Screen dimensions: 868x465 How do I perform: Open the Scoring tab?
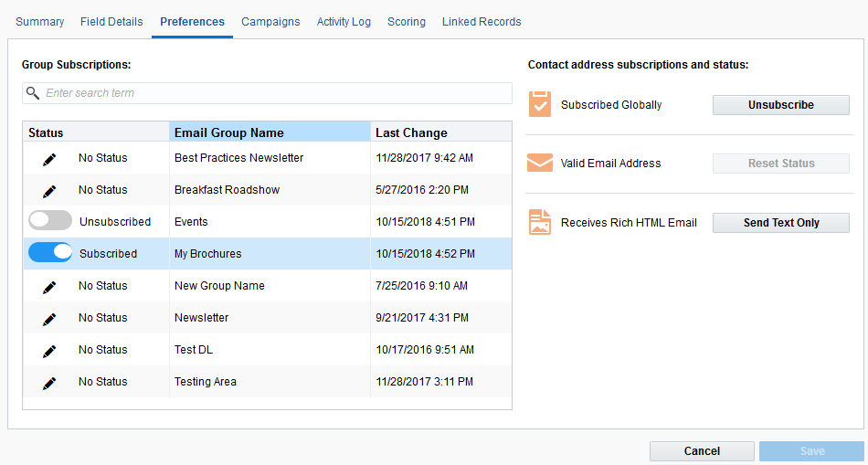click(407, 22)
